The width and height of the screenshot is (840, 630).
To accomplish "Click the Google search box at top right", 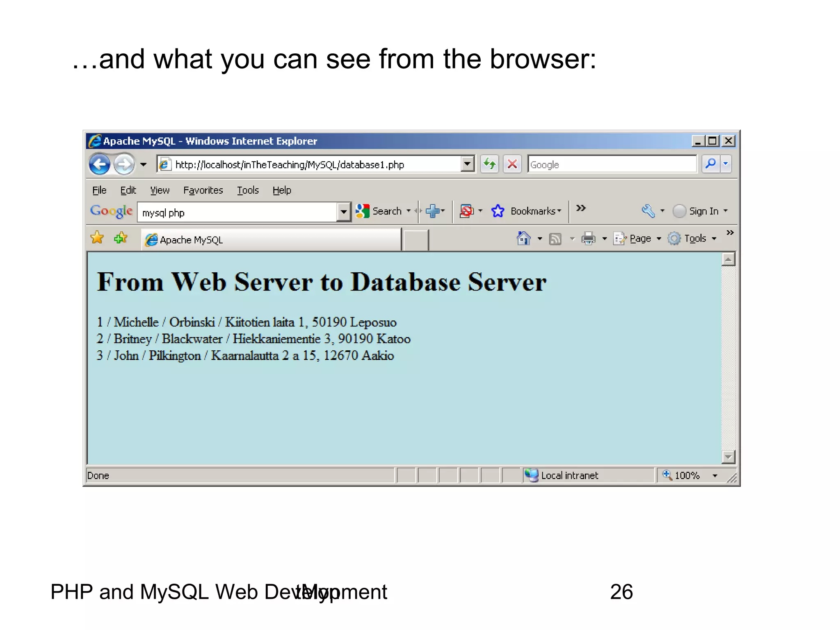I will (x=612, y=164).
